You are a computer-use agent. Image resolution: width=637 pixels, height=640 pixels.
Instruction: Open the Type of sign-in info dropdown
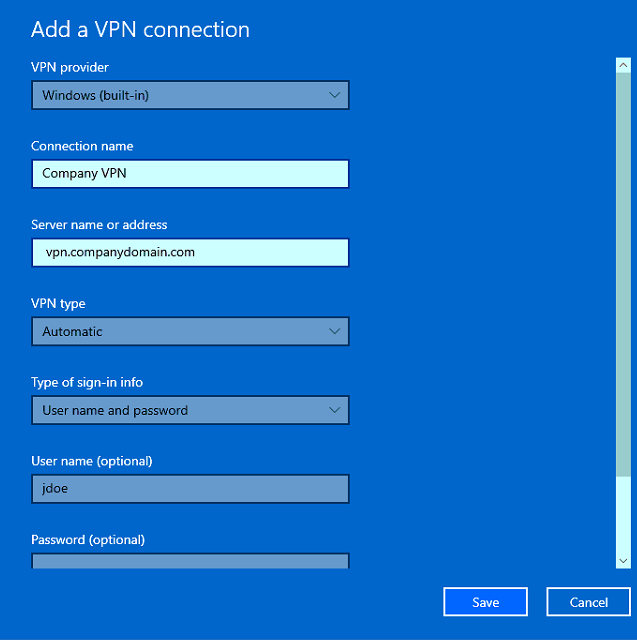(x=190, y=410)
